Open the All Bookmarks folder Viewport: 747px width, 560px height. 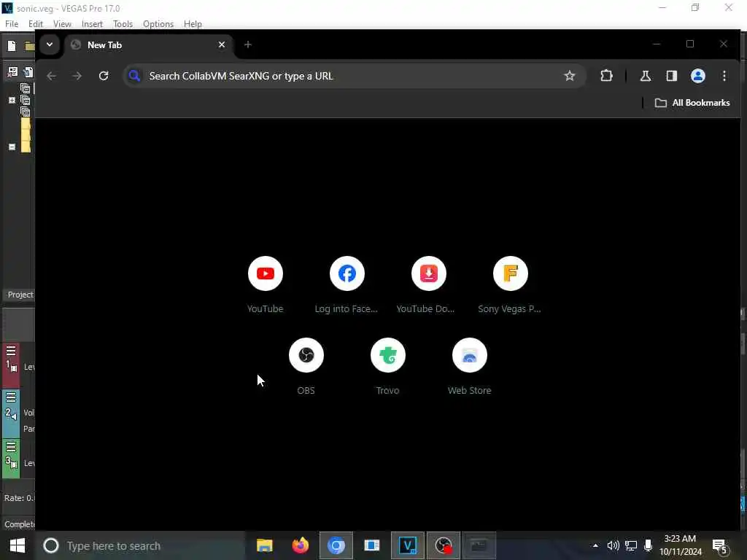pyautogui.click(x=692, y=103)
